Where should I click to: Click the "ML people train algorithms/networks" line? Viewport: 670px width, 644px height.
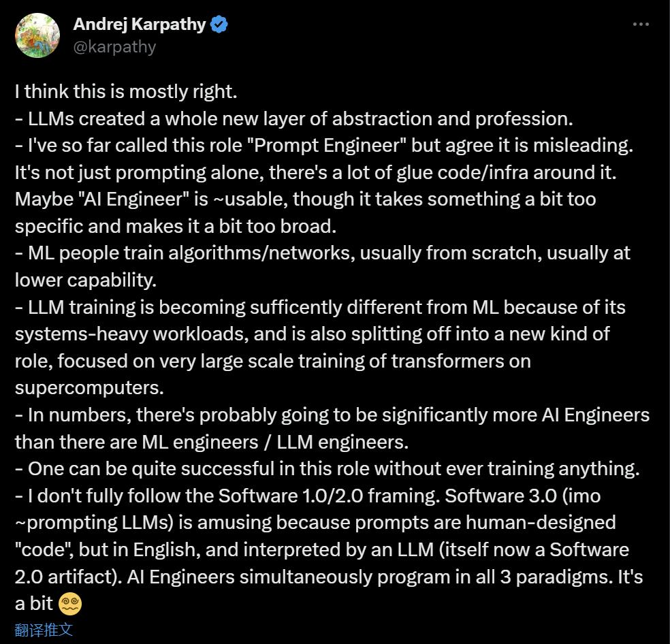click(323, 253)
